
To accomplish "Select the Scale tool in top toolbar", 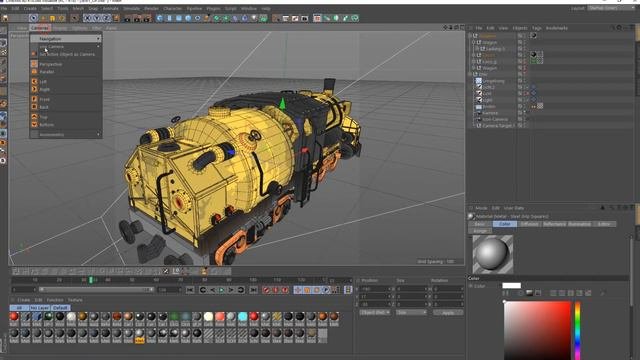I will click(53, 18).
